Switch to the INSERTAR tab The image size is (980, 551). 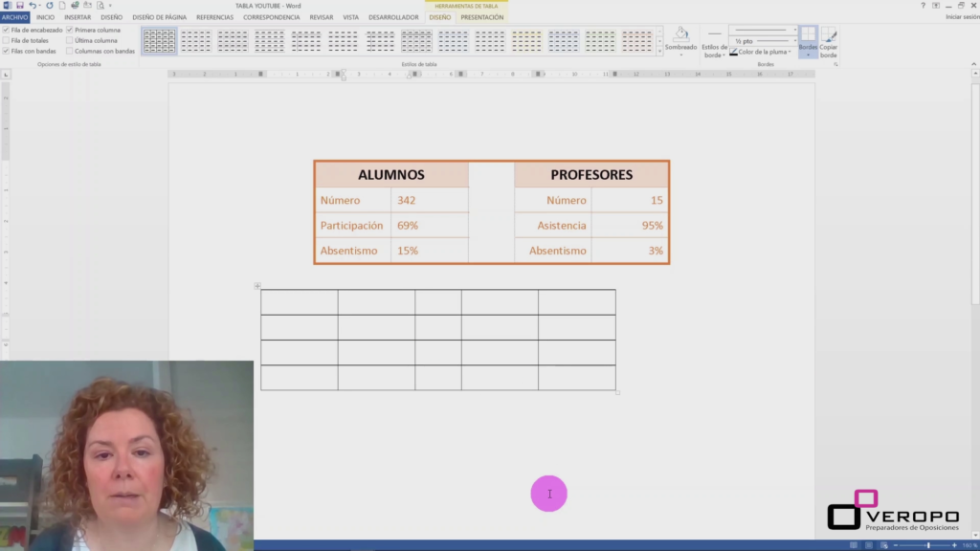click(78, 17)
